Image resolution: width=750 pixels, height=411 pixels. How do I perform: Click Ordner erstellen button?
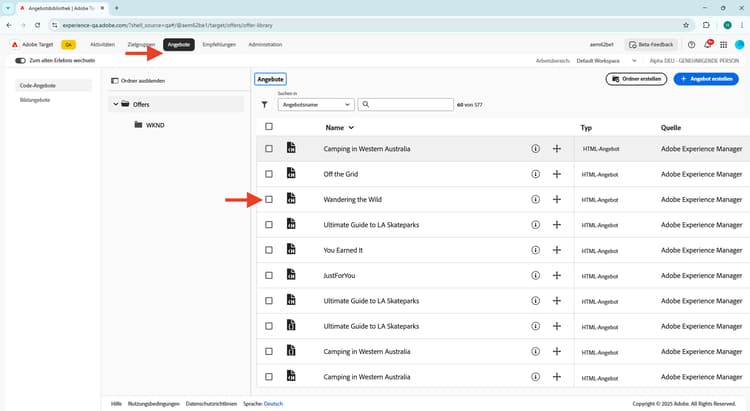[636, 79]
